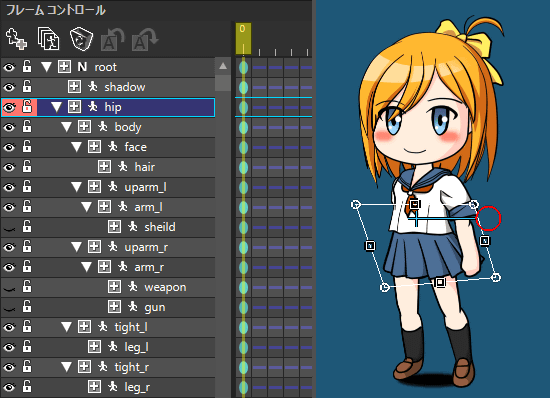Click the add part toolbar icon
Image resolution: width=550 pixels, height=398 pixels.
coord(16,39)
